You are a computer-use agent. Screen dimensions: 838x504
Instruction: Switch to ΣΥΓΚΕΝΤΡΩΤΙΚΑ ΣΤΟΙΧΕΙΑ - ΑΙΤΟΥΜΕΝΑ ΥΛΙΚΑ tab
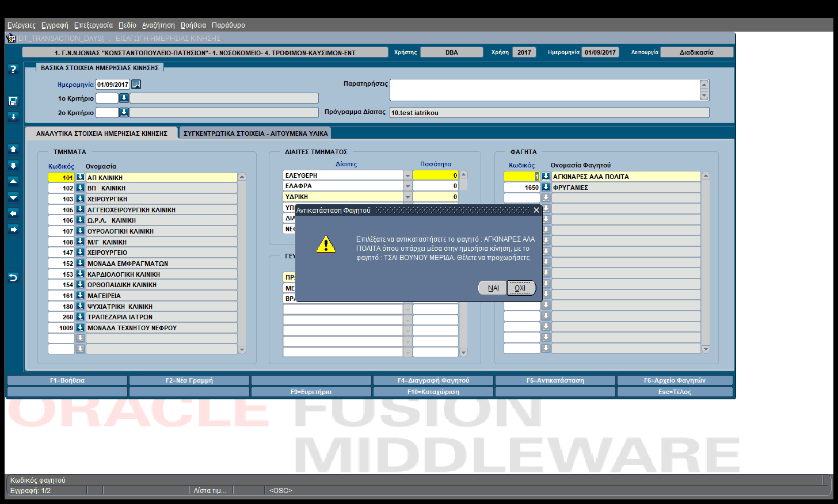[256, 133]
